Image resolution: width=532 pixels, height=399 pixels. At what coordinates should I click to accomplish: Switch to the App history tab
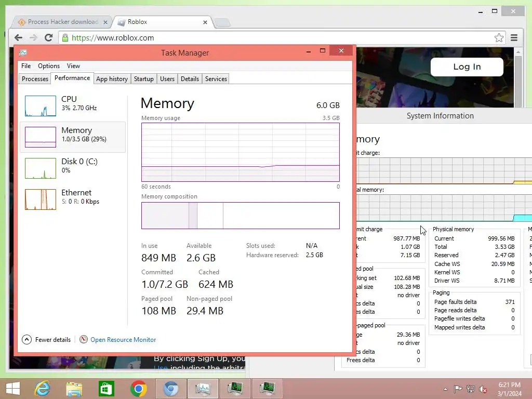(x=112, y=79)
